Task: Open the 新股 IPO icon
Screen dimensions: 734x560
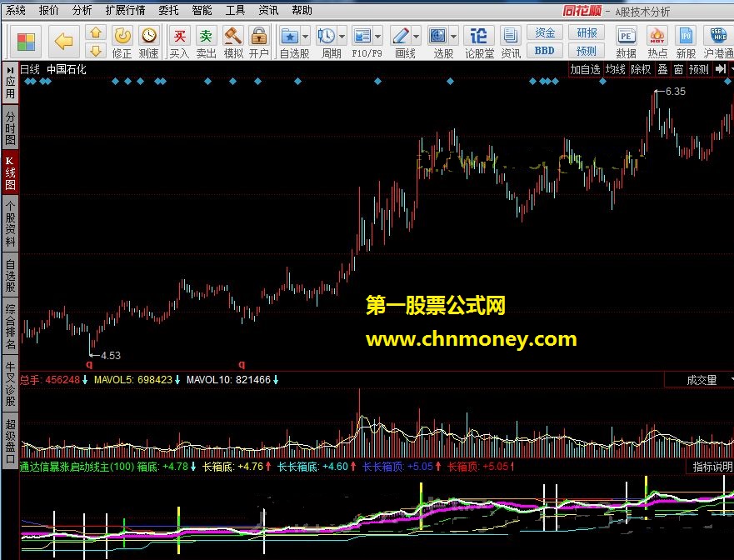Action: [x=686, y=42]
